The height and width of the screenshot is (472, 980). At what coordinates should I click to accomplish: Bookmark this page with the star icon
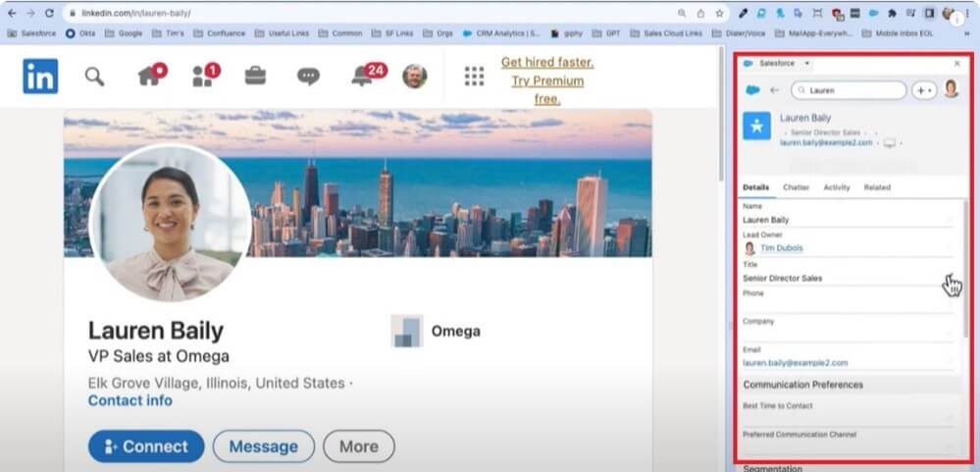click(719, 13)
